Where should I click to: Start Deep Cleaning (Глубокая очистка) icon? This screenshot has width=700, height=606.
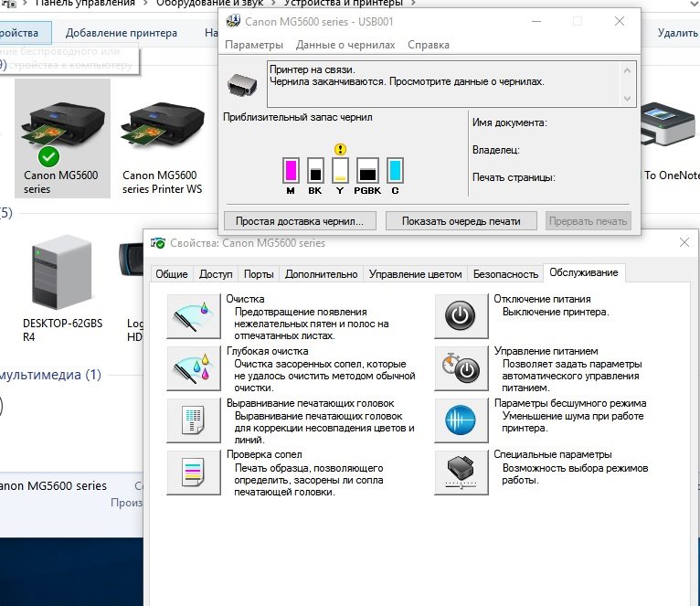[x=194, y=368]
